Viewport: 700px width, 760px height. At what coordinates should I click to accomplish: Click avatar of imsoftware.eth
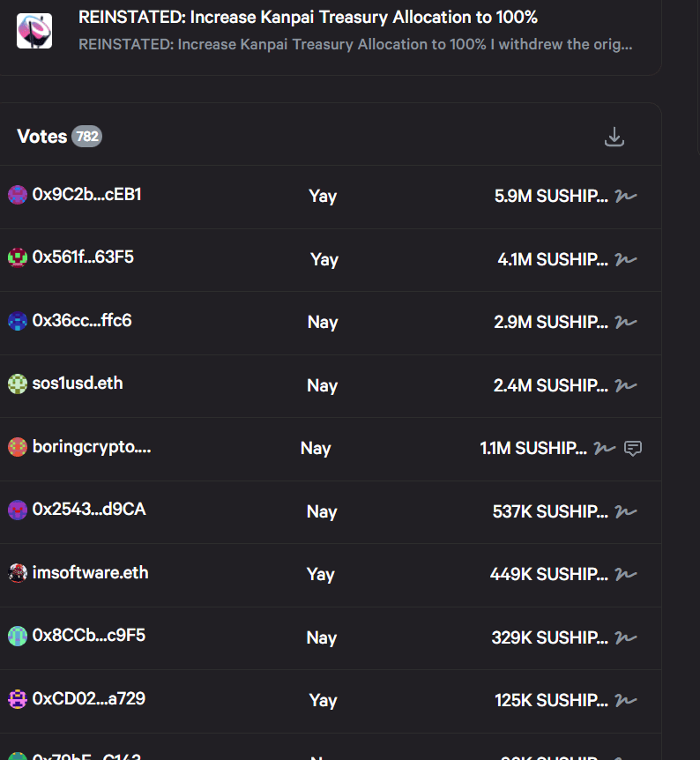(x=18, y=573)
